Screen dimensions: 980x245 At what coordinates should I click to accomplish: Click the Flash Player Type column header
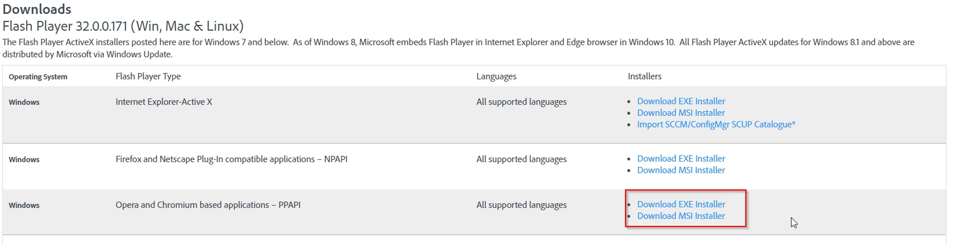click(x=148, y=76)
